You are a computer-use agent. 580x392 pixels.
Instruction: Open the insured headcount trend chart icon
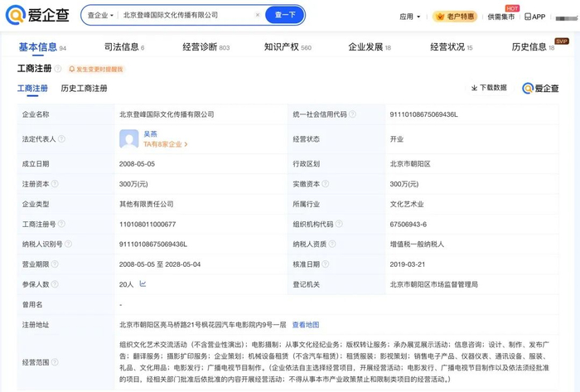click(143, 283)
